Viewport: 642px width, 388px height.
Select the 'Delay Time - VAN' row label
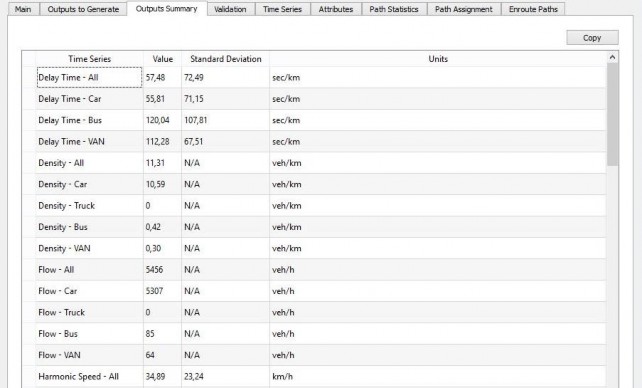tap(71, 141)
